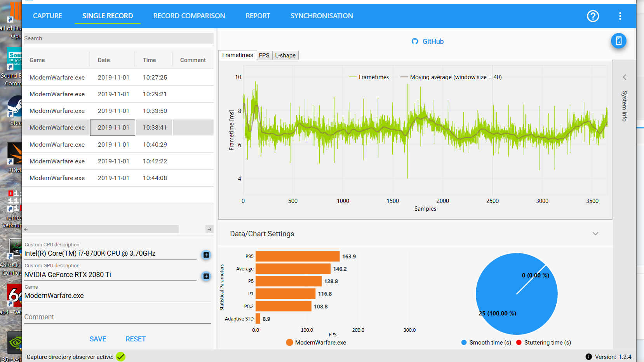Select the record at 10:38:41

point(118,127)
